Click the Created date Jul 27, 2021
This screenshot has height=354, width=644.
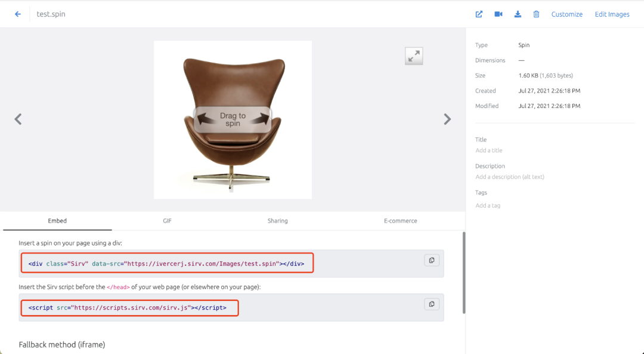click(549, 91)
